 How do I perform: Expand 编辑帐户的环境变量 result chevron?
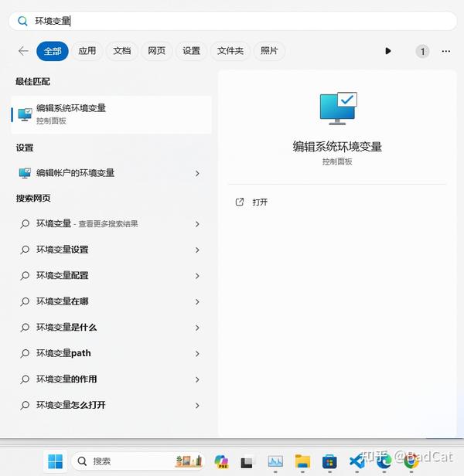[x=197, y=173]
